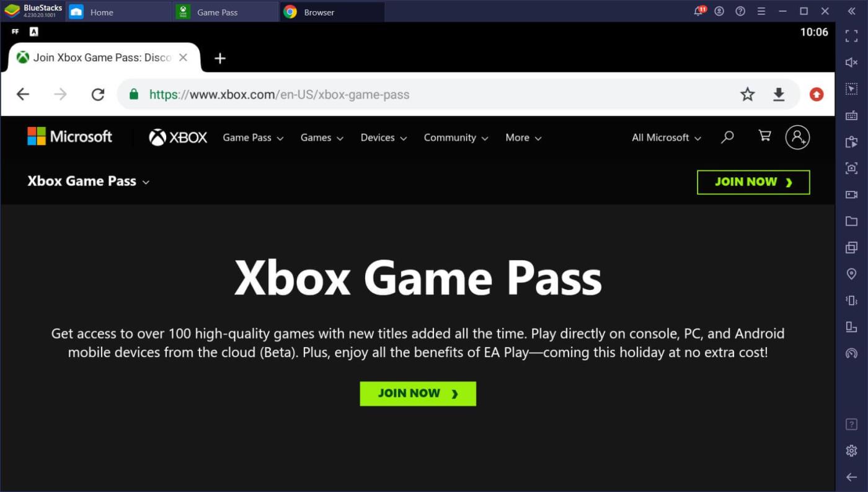Mute volume in the BlueStacks sidebar
This screenshot has height=492, width=868.
851,63
